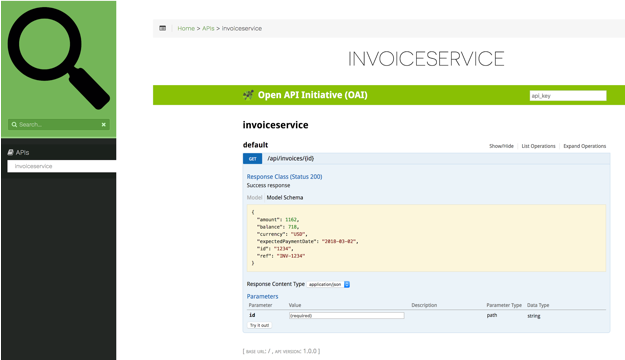
Task: Go to Home via breadcrumb
Action: 186,28
